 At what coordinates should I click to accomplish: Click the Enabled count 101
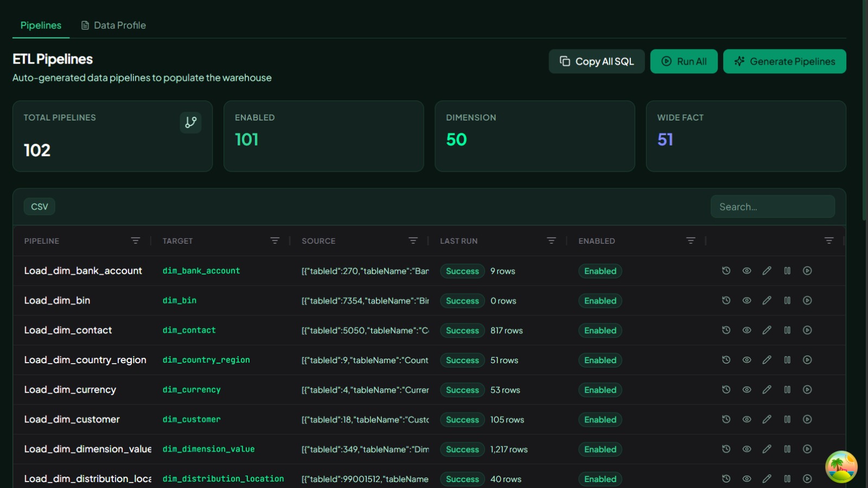click(x=246, y=140)
